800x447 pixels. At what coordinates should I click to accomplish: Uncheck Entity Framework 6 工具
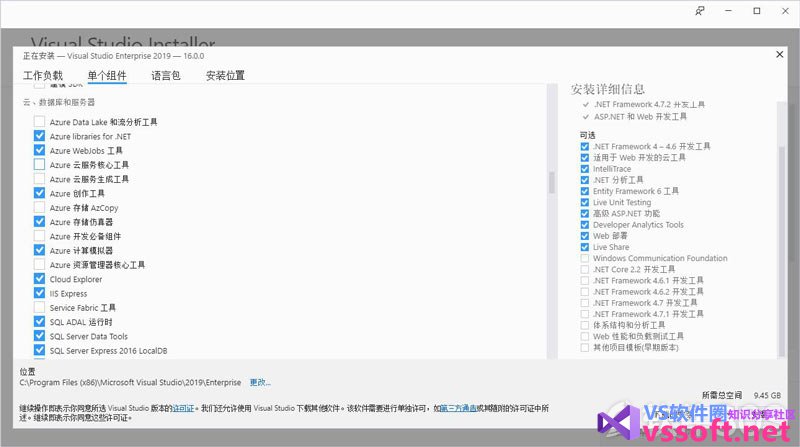point(585,191)
